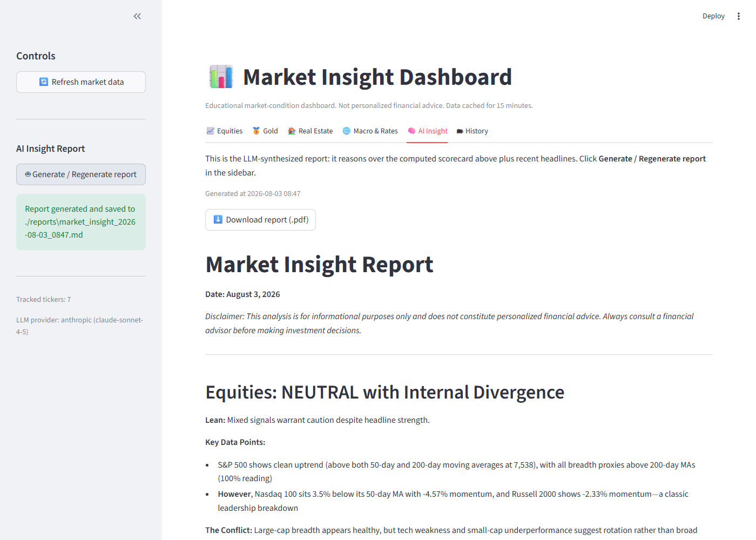Click the Deploy button
Image resolution: width=756 pixels, height=540 pixels.
click(x=713, y=16)
